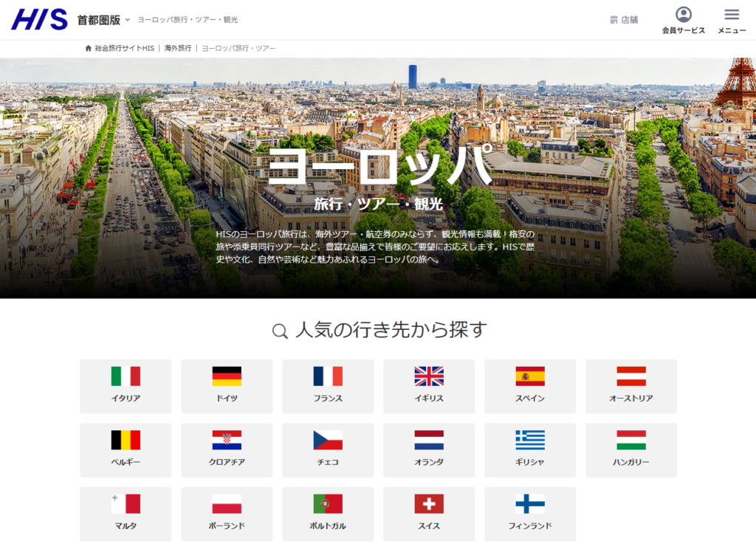The height and width of the screenshot is (555, 756).
Task: Select the クロアチア destination tile
Action: tap(227, 450)
